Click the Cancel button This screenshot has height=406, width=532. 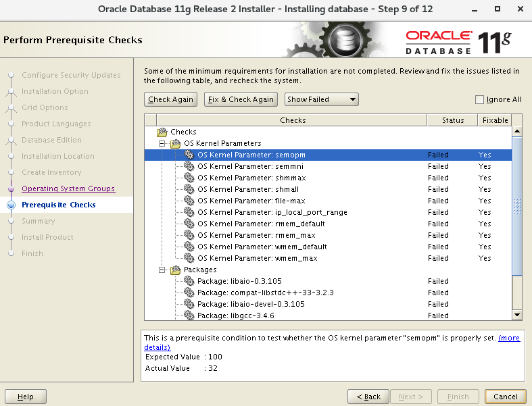(x=506, y=397)
